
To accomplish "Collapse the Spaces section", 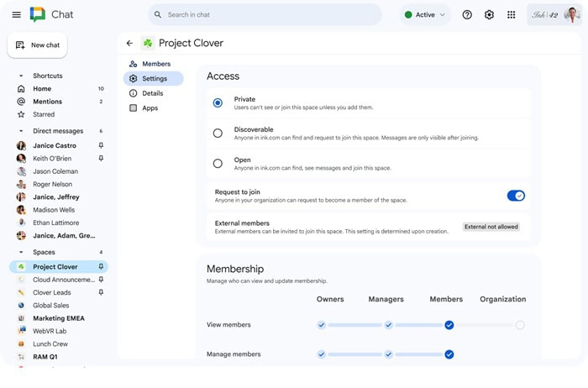I will click(x=21, y=252).
